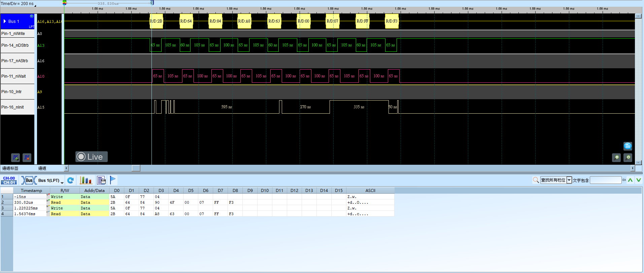Open the bar chart statistics icon
Image resolution: width=644 pixels, height=273 pixels.
click(86, 181)
